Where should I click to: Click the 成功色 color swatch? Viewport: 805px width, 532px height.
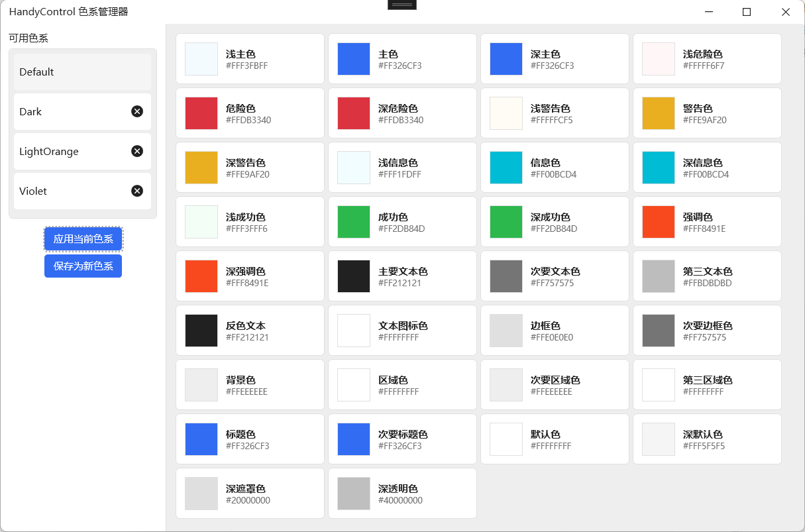coord(353,221)
